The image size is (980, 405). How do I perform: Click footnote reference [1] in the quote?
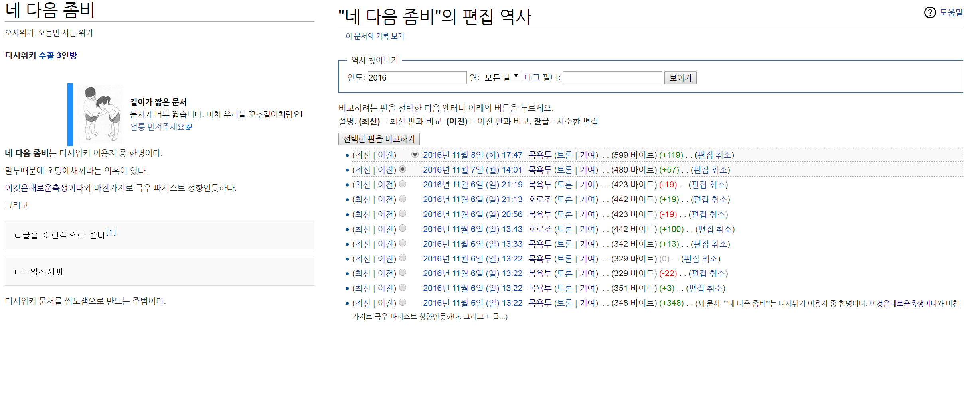[111, 232]
